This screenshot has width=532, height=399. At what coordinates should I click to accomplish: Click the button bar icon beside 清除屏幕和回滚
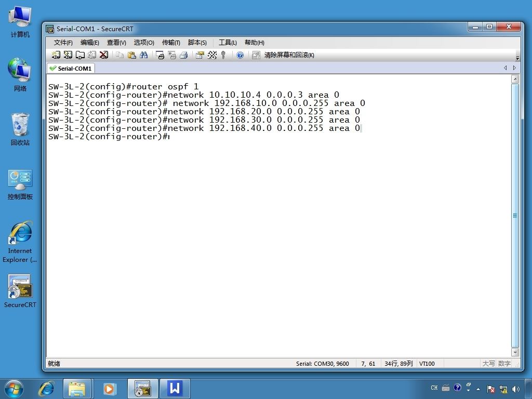tap(256, 55)
